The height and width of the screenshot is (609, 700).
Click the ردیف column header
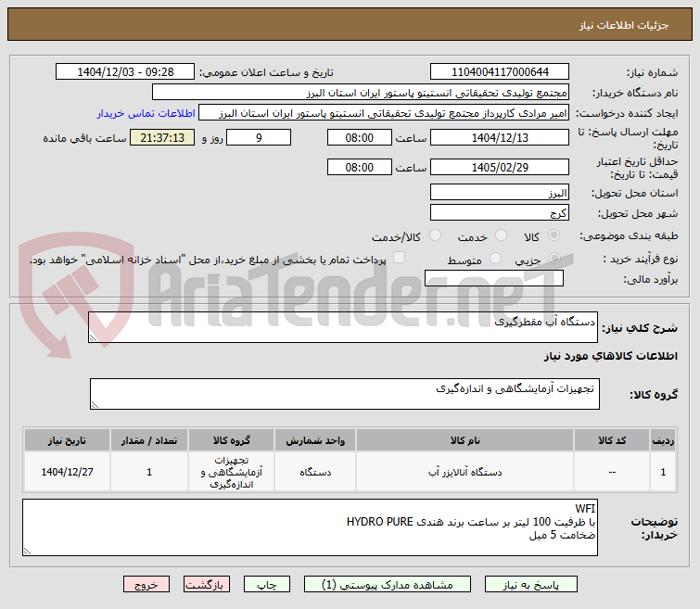(x=663, y=440)
